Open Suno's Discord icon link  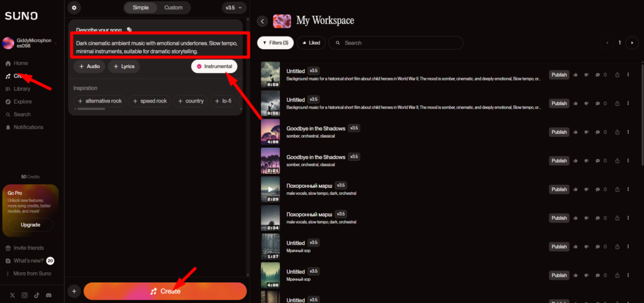coord(49,295)
